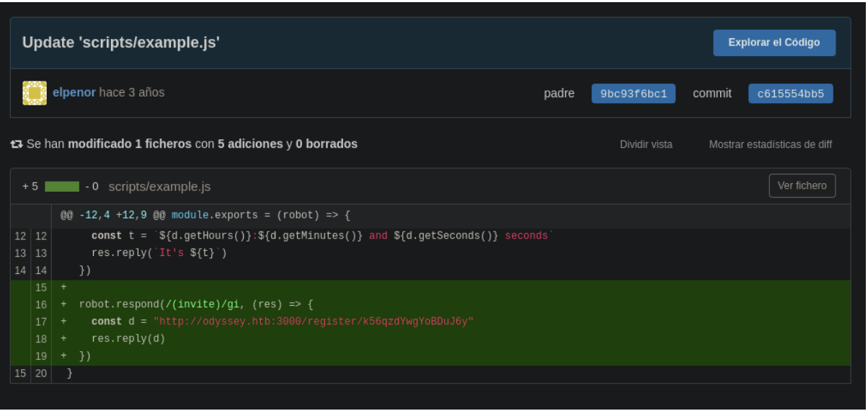Click the 'hace 3 años' timestamp
868x411 pixels.
pos(132,93)
